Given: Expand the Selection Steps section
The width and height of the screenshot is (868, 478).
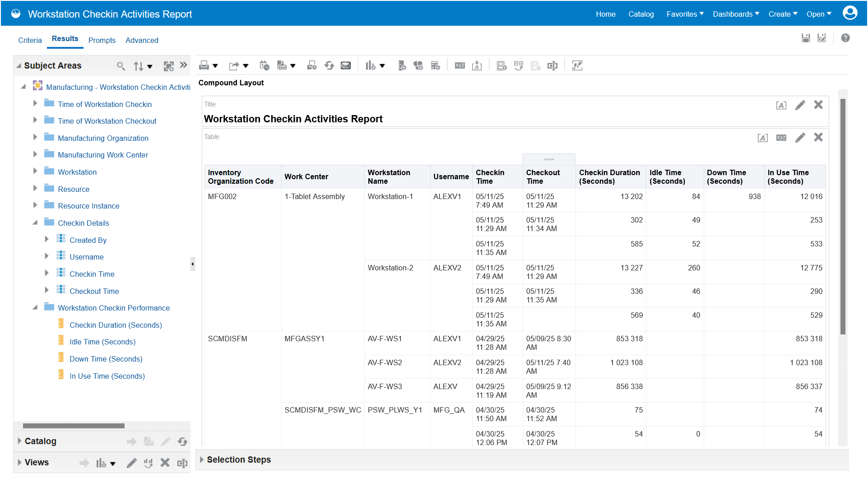Looking at the screenshot, I should pos(201,459).
